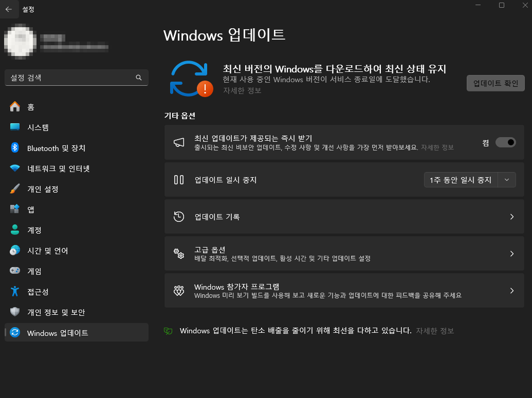Open the 계정 sidebar entry
This screenshot has width=532, height=398.
(77, 230)
